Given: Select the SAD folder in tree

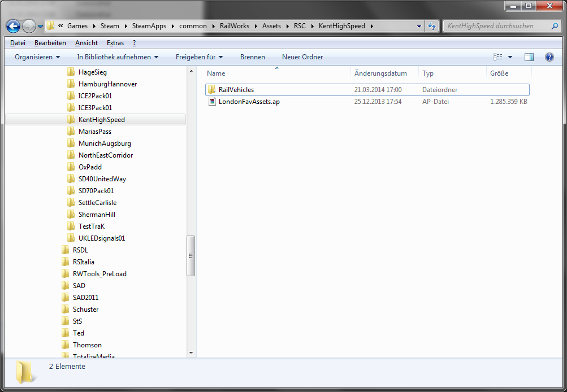Looking at the screenshot, I should pos(79,286).
